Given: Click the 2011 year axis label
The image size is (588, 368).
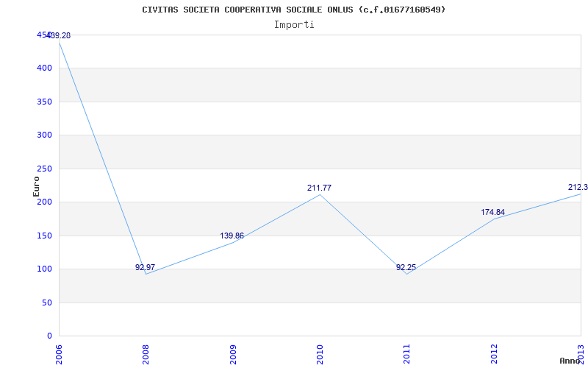Looking at the screenshot, I should (x=407, y=354).
